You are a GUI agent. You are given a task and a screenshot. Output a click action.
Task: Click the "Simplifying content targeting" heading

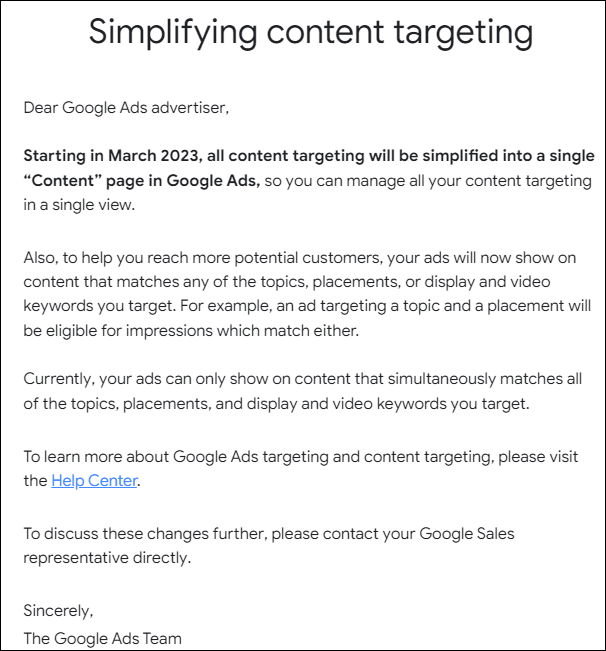point(311,33)
